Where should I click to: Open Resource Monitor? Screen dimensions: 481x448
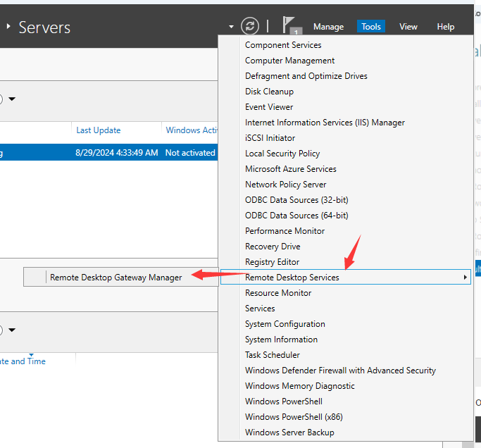(278, 293)
